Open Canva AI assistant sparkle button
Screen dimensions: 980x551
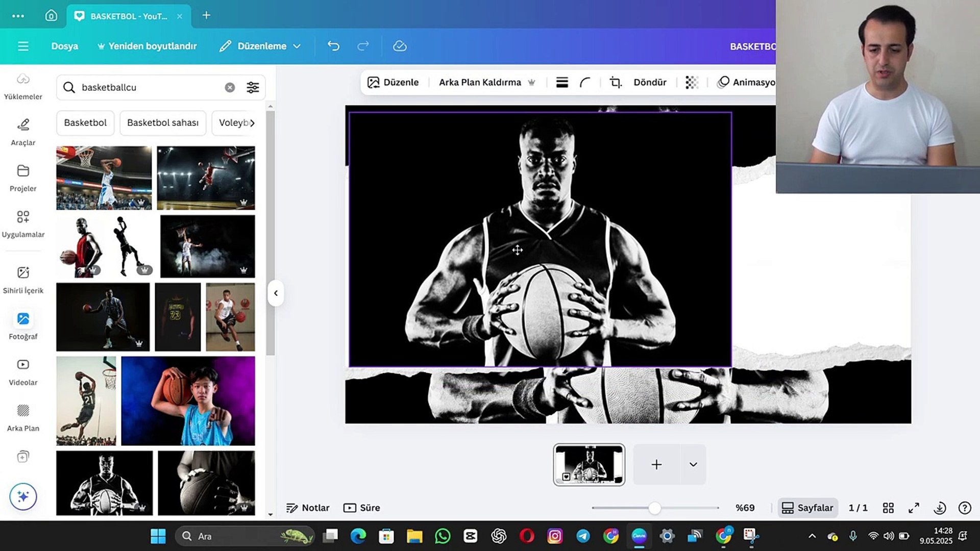tap(23, 496)
